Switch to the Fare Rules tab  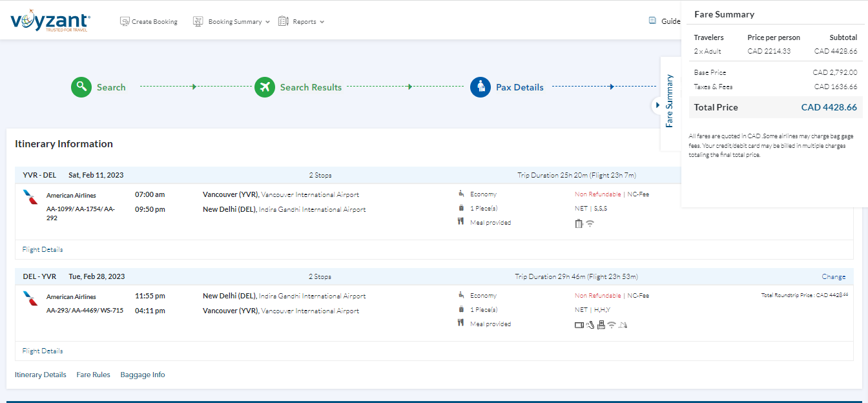(93, 375)
